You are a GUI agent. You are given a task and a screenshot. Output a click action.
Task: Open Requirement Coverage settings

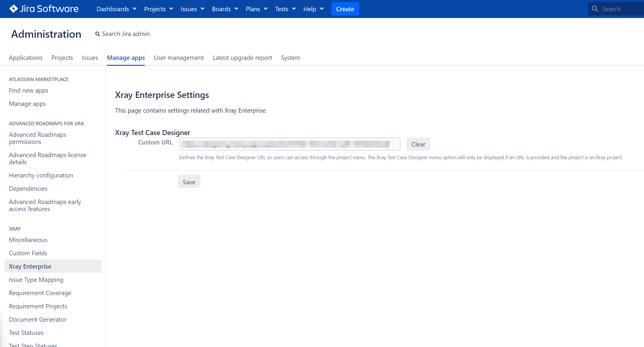click(x=40, y=293)
